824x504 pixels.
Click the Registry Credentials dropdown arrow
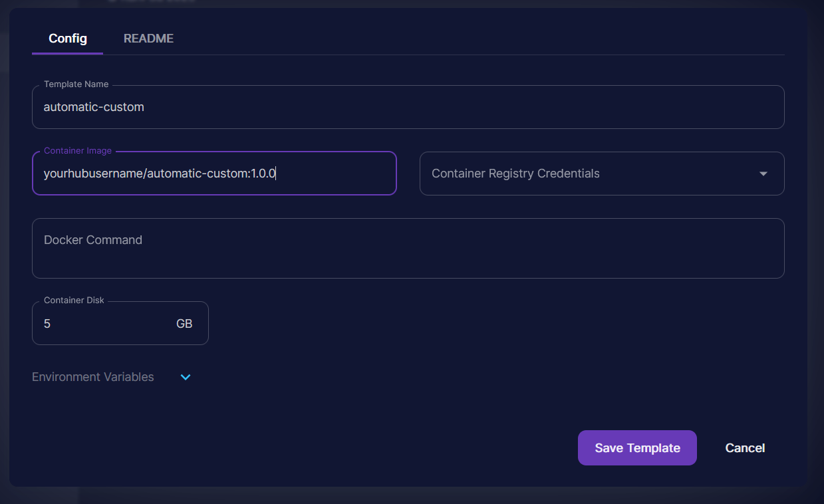click(763, 174)
